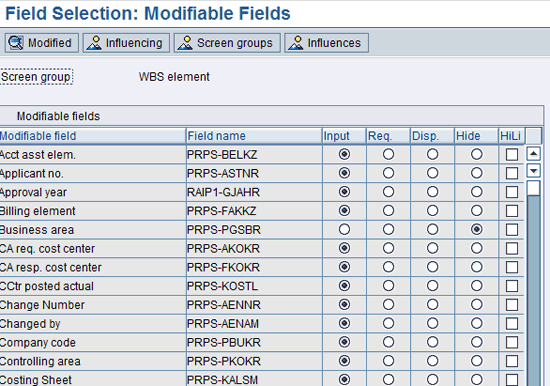The width and height of the screenshot is (550, 386).
Task: Open Screen groups via its icon
Action: (185, 43)
